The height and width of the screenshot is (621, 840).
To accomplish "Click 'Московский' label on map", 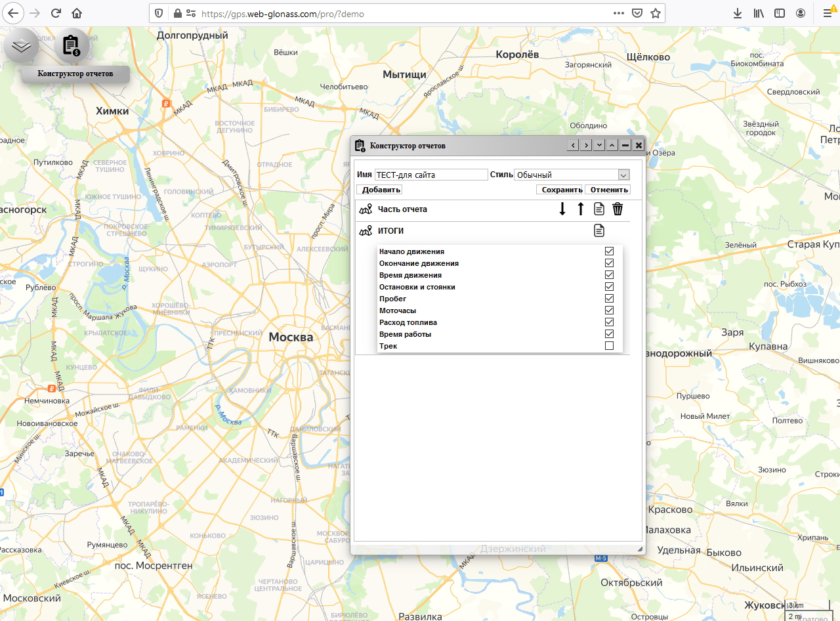I will click(32, 598).
